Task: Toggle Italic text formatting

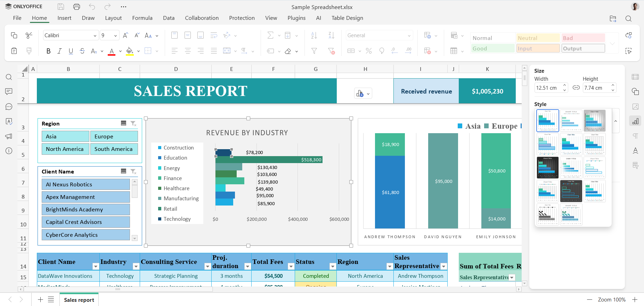Action: point(59,51)
